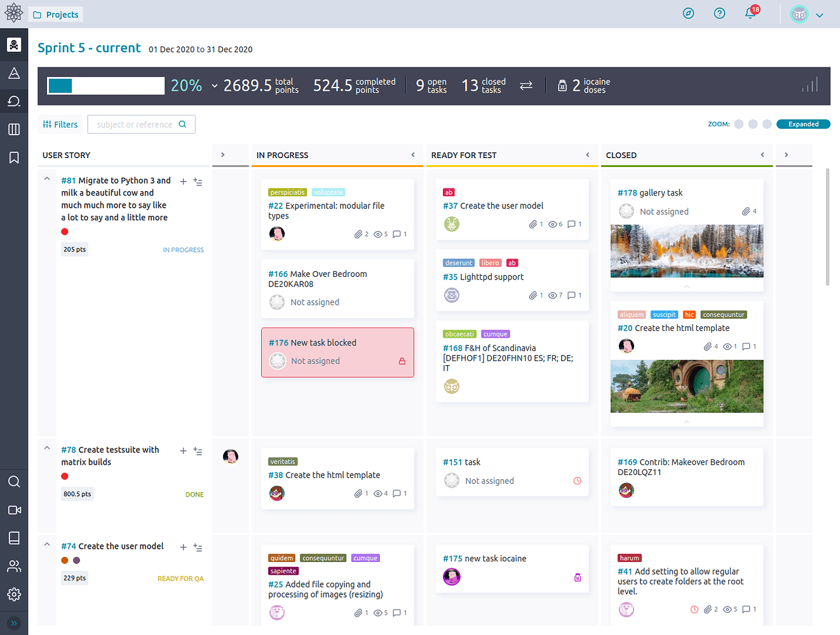Collapse user story #81 row
Viewport: 840px width, 635px height.
[47, 180]
